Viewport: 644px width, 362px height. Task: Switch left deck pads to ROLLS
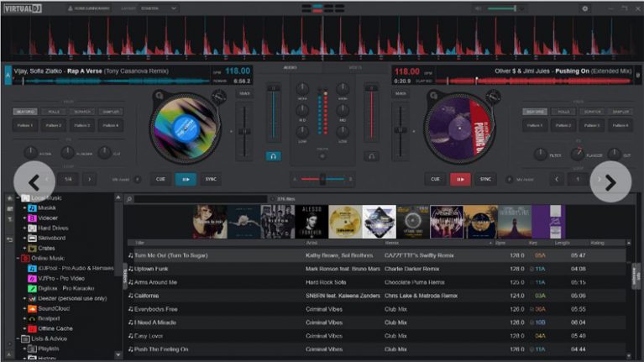[54, 112]
